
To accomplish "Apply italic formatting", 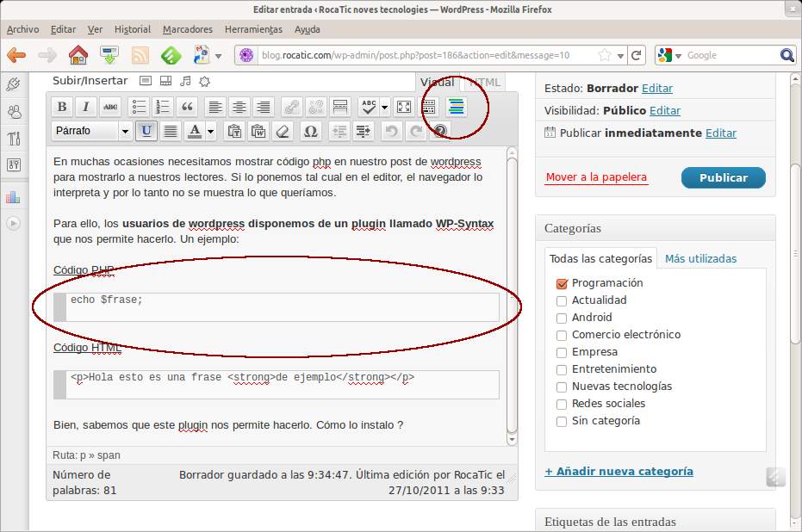I will (85, 107).
